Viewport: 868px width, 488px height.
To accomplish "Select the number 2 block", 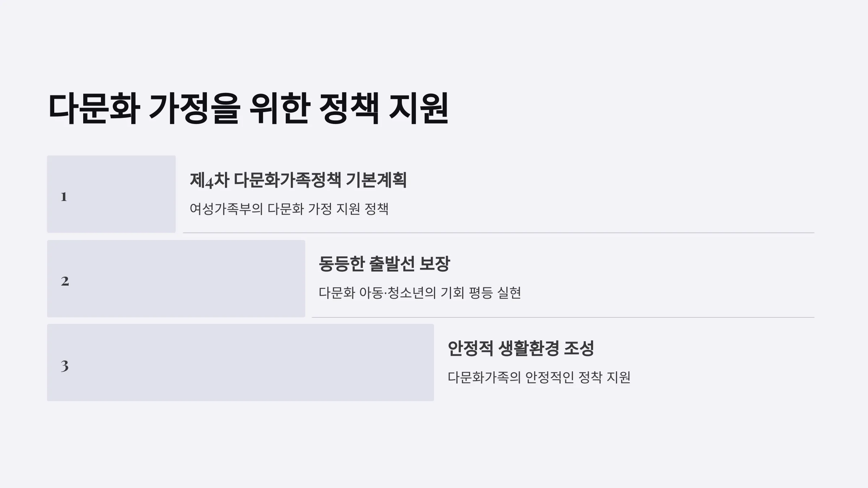I will (176, 279).
